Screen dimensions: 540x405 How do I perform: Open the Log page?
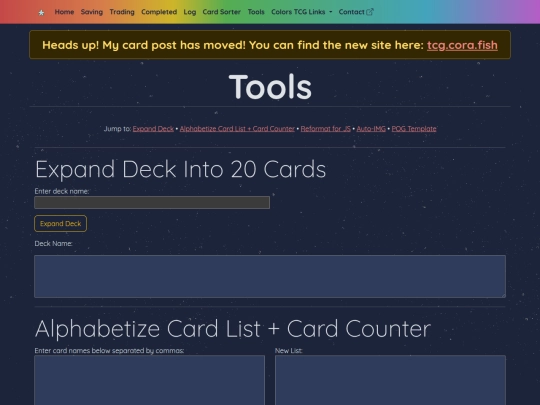[190, 12]
